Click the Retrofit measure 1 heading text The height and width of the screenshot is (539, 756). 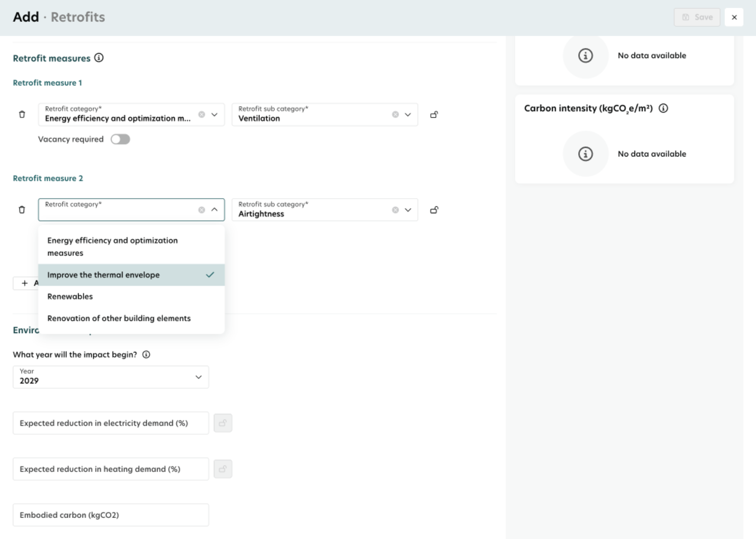coord(47,83)
